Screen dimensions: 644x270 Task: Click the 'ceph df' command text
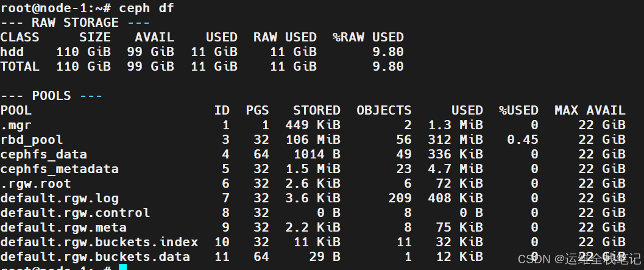point(147,8)
